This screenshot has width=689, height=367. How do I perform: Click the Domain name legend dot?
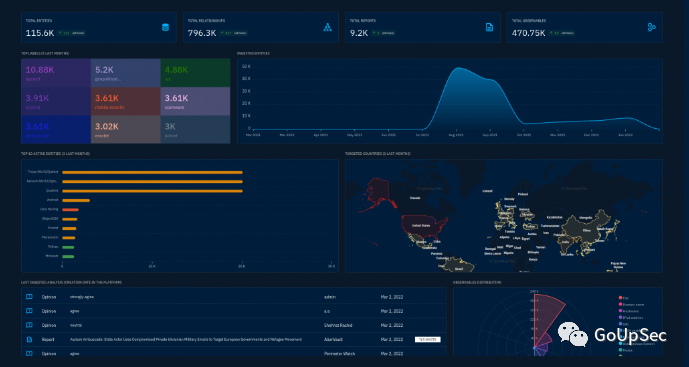(x=620, y=304)
